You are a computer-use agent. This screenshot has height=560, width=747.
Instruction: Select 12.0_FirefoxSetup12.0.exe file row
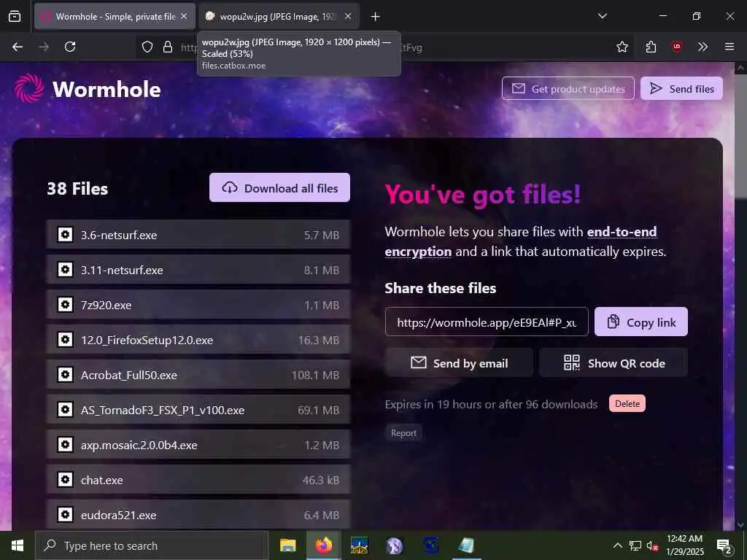click(x=198, y=340)
